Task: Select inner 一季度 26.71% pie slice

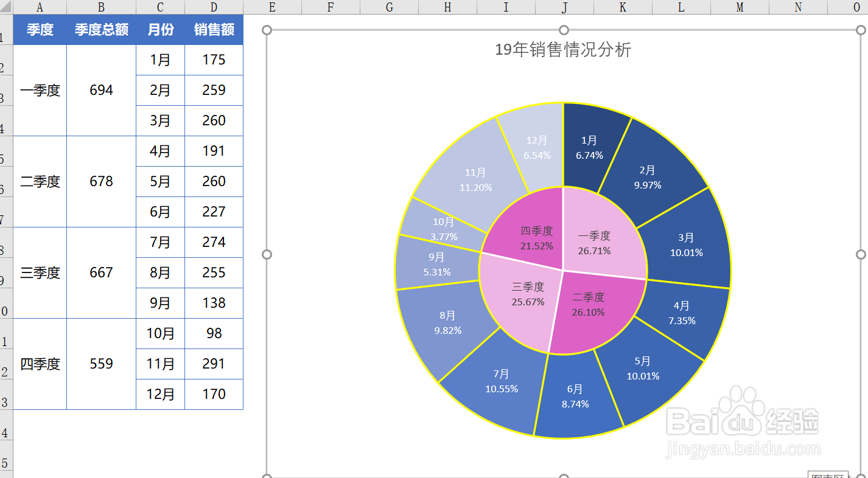Action: pos(595,243)
